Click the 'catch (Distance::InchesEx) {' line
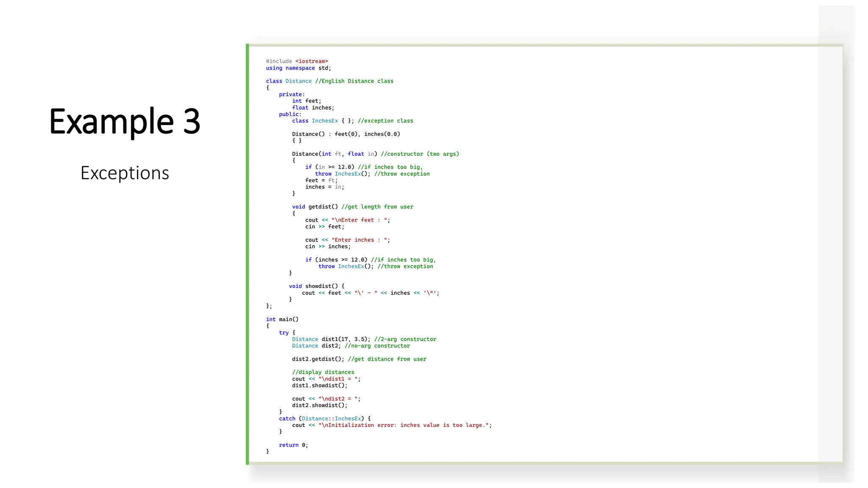This screenshot has width=868, height=488. click(325, 419)
